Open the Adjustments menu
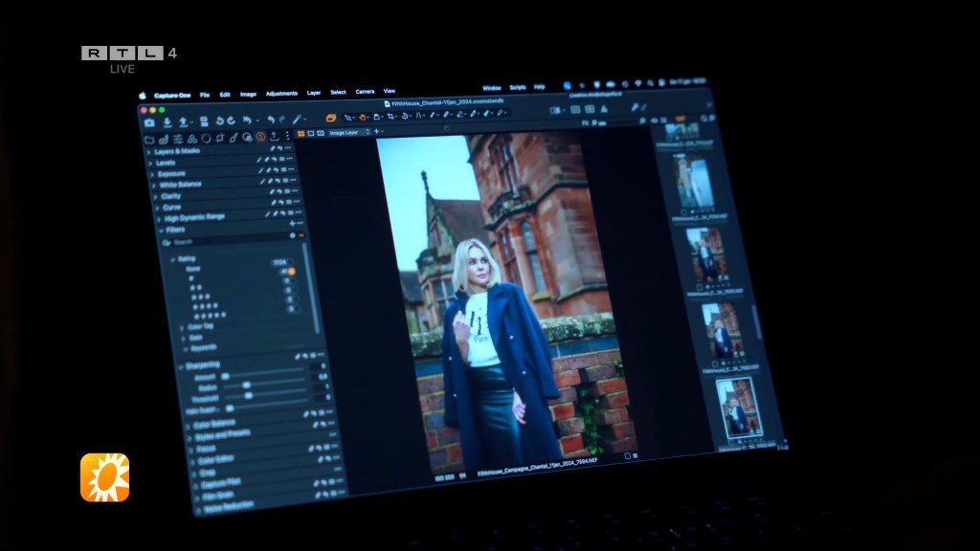 pyautogui.click(x=281, y=94)
